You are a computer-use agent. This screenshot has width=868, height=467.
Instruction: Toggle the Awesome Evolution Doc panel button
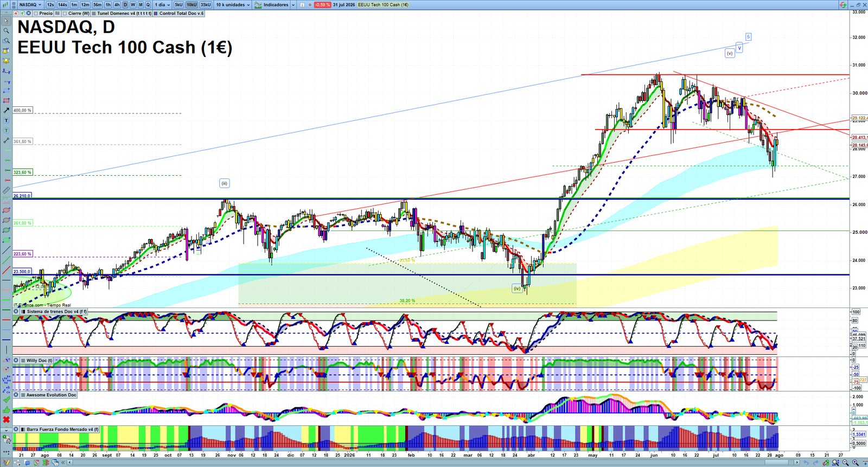(23, 395)
